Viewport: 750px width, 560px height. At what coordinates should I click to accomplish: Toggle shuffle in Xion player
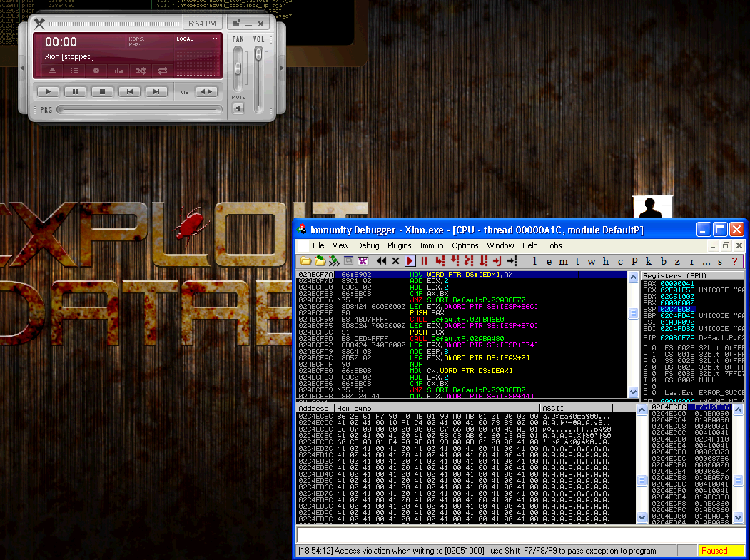click(x=141, y=71)
